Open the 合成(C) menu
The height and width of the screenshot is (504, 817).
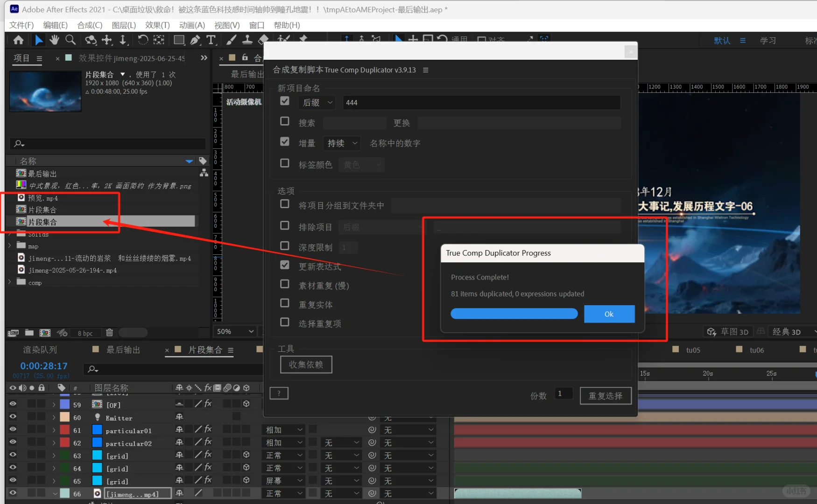(x=90, y=25)
